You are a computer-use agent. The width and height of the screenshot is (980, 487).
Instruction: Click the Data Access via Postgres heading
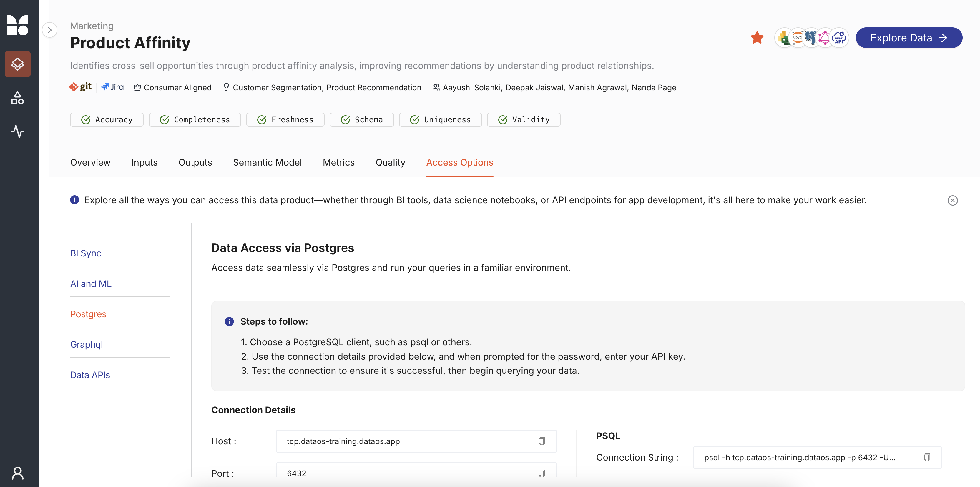click(x=283, y=248)
